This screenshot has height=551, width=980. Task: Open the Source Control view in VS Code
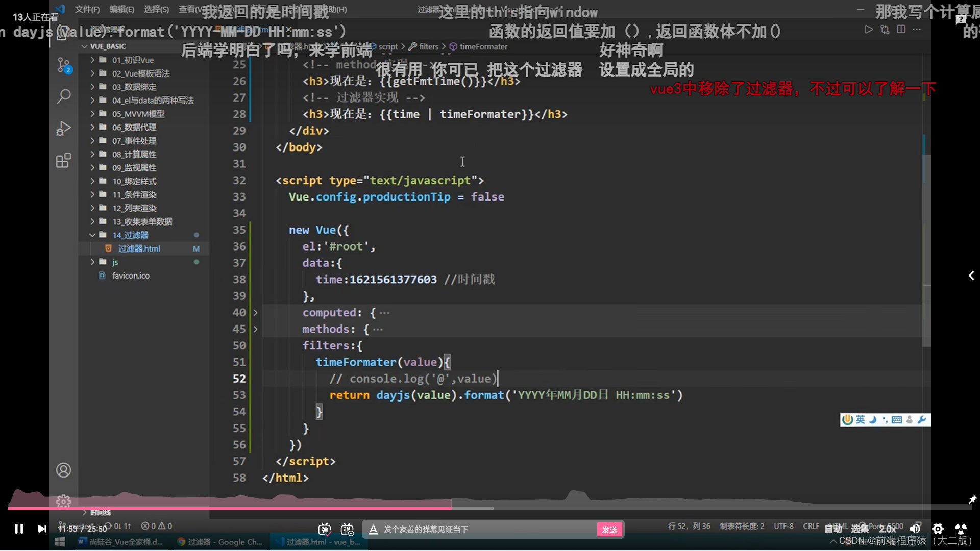click(64, 65)
